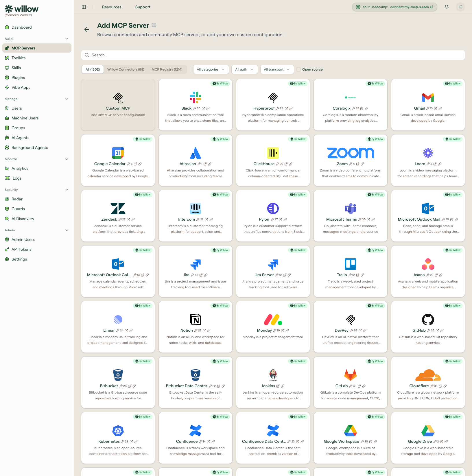Click the Microsoft Teams logo icon
The width and height of the screenshot is (472, 476).
coord(351,209)
